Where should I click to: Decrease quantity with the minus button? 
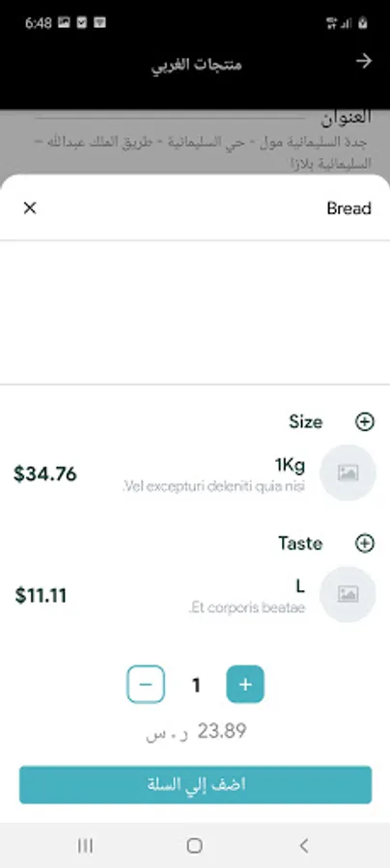click(146, 684)
